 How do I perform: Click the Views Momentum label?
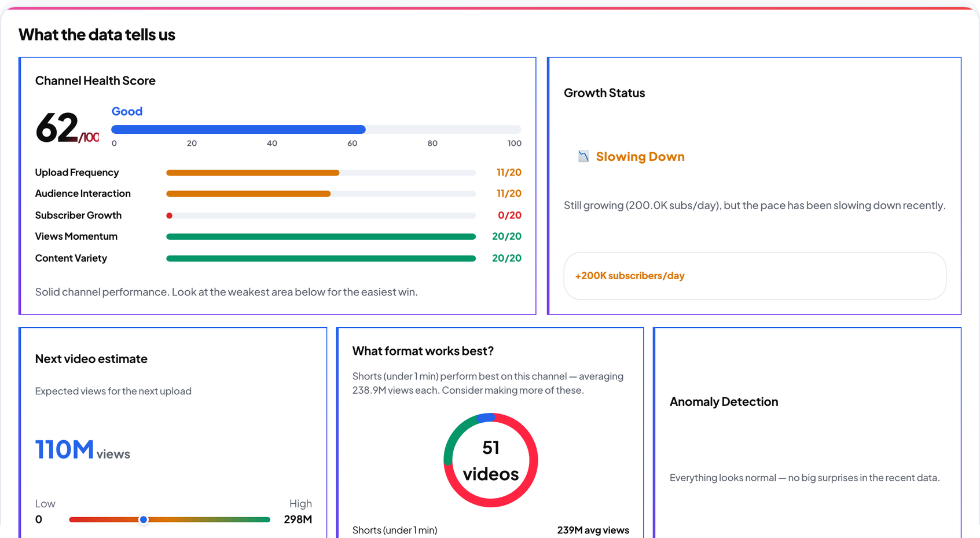click(x=76, y=236)
